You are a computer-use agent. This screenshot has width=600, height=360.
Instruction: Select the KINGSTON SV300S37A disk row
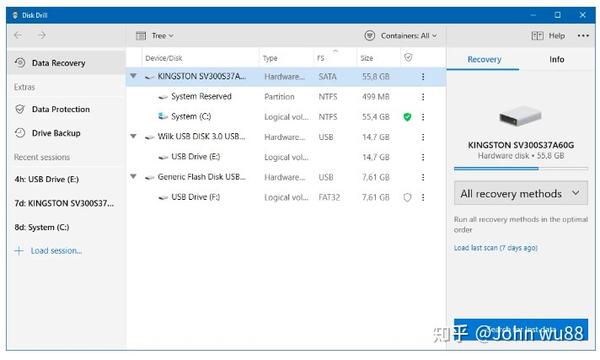[x=286, y=77]
